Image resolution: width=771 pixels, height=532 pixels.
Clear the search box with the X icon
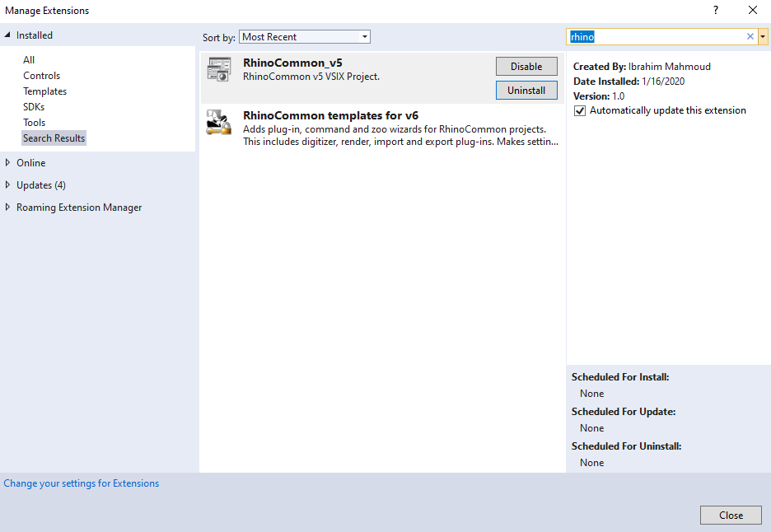click(750, 36)
